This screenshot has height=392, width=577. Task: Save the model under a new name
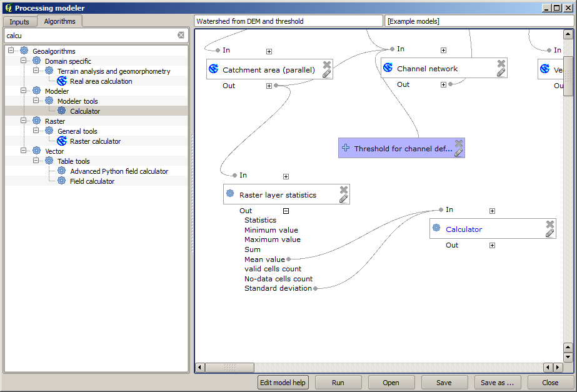pyautogui.click(x=498, y=382)
